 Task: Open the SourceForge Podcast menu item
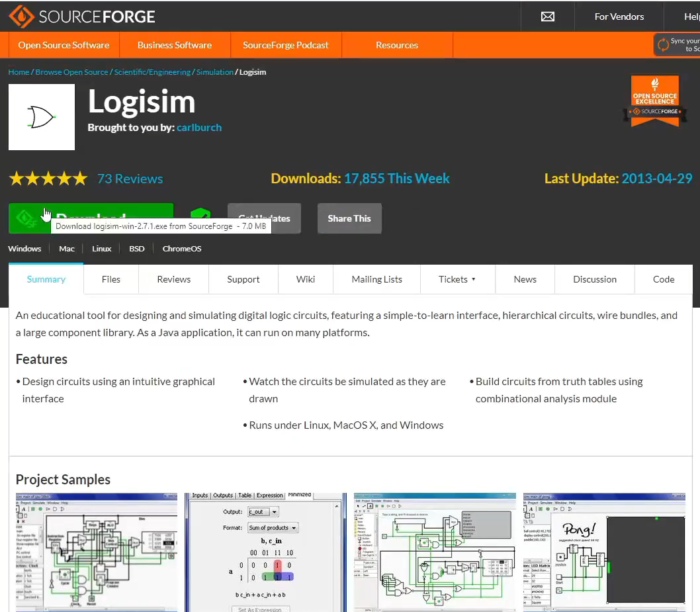pyautogui.click(x=286, y=45)
